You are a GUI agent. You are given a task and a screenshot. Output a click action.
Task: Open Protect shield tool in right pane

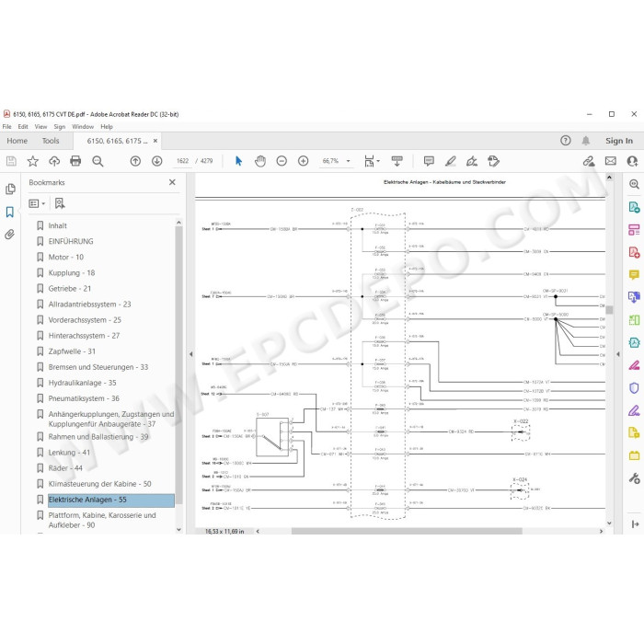634,387
